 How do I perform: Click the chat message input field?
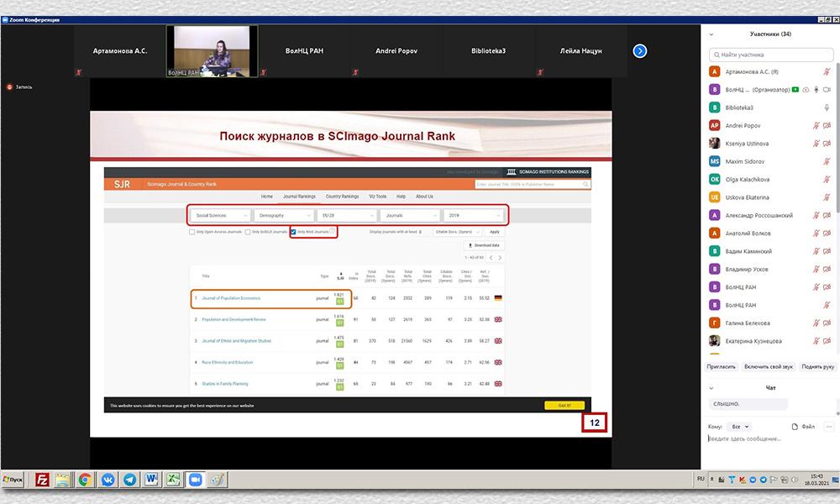click(x=770, y=438)
